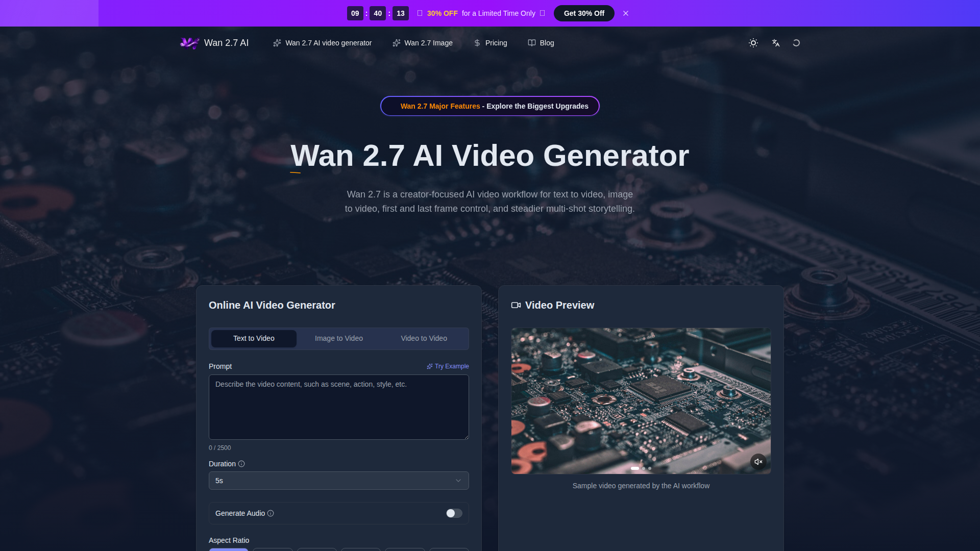
Task: Close the 30% off promo banner
Action: pos(626,13)
